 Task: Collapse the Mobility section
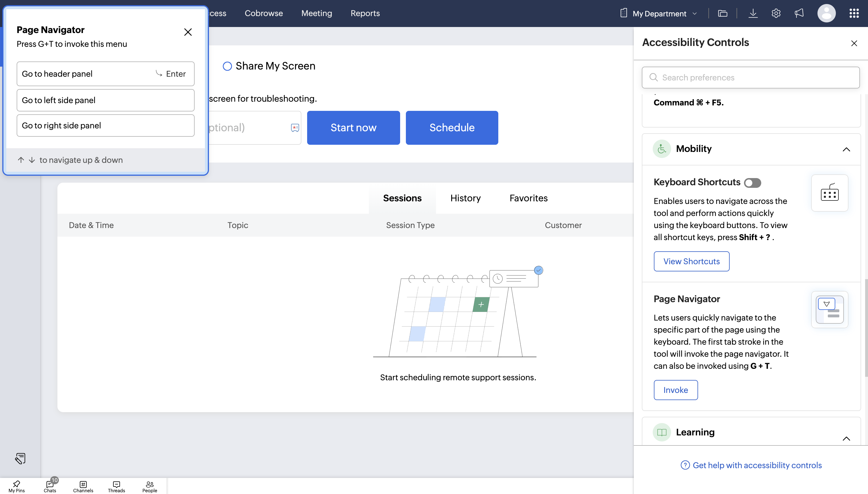pos(846,149)
